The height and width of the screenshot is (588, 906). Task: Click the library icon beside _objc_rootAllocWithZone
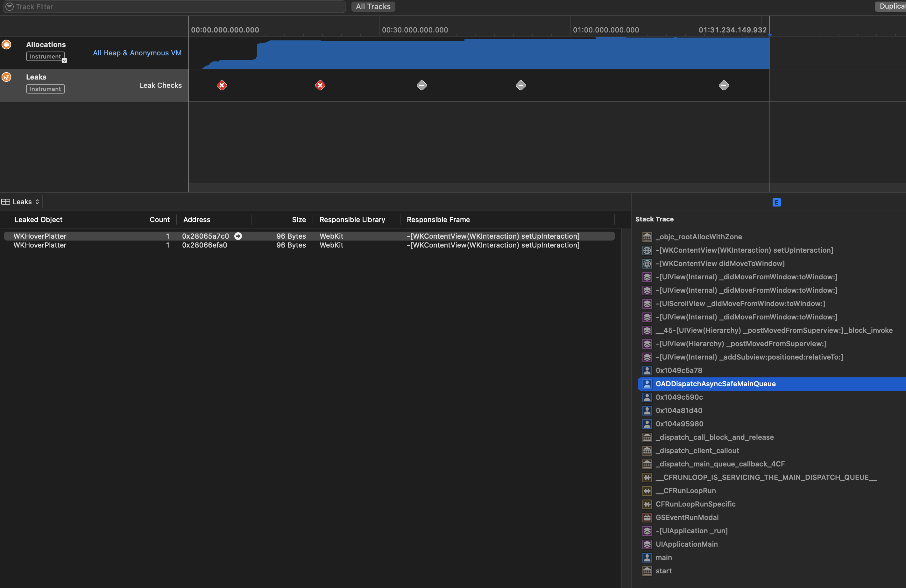(647, 237)
